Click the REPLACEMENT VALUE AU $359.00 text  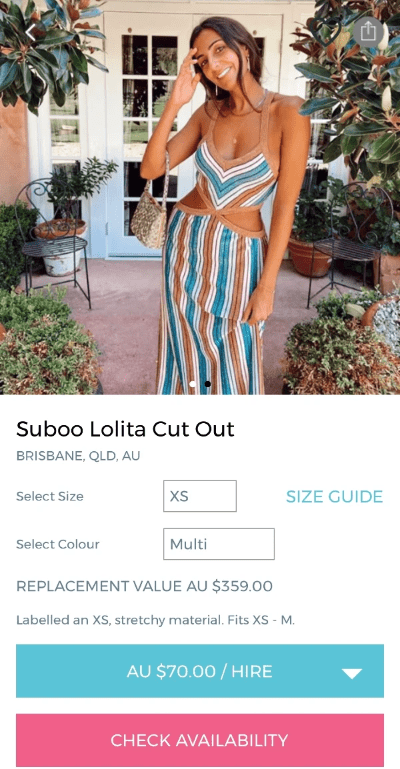pyautogui.click(x=145, y=586)
